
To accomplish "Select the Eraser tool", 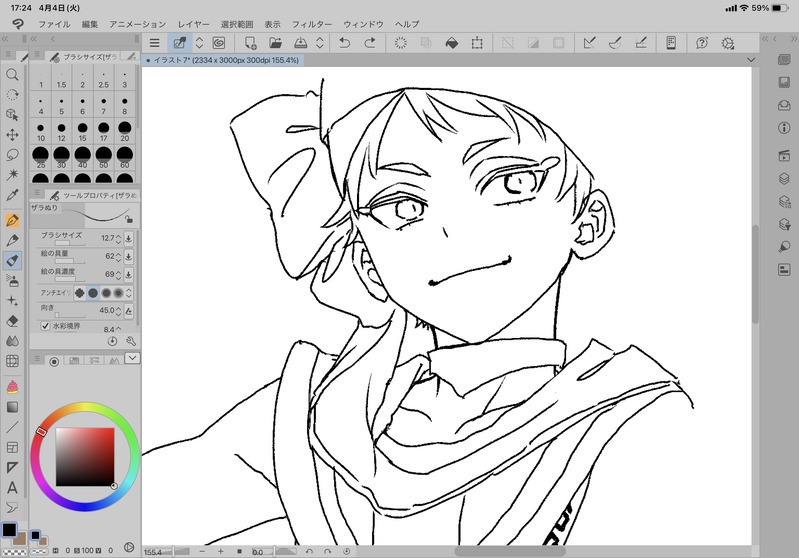I will pos(12,321).
